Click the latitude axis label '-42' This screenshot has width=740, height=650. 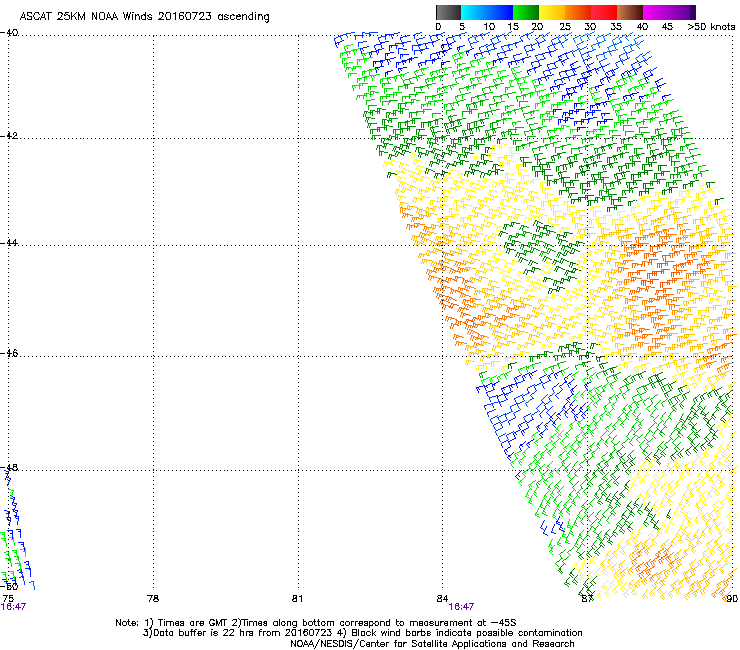point(9,135)
